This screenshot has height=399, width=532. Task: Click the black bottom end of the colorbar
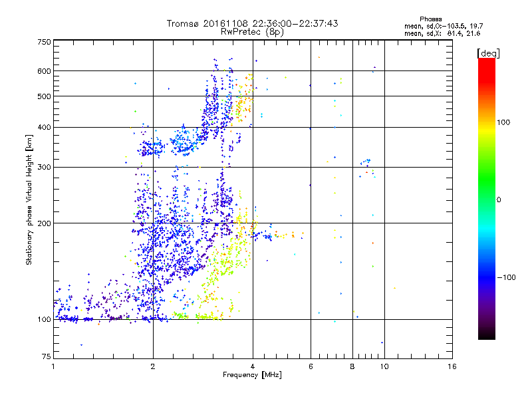487,335
